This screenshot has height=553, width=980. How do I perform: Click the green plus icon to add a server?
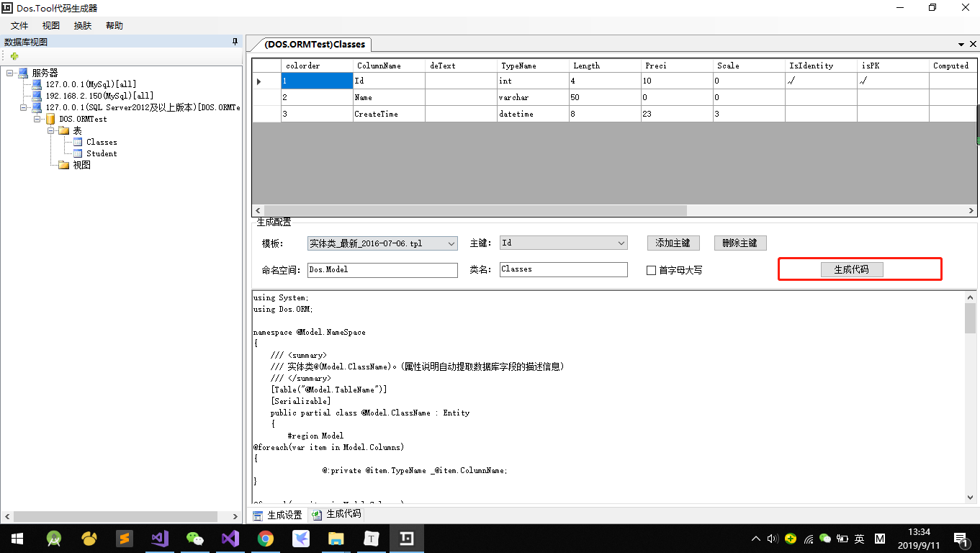pyautogui.click(x=14, y=55)
